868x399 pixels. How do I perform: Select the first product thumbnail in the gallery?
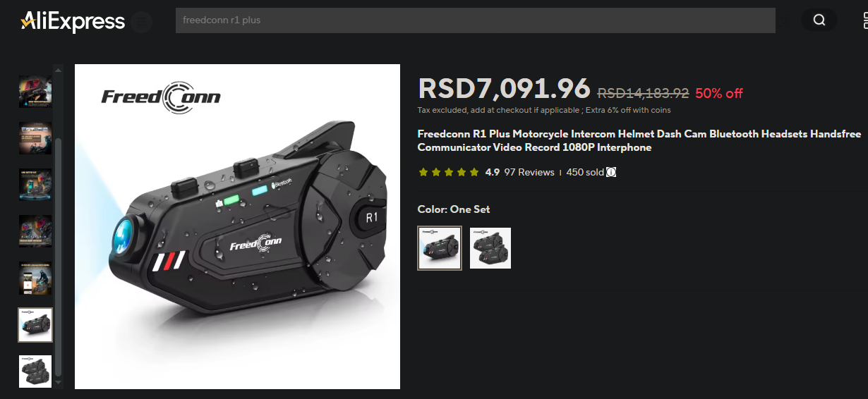point(35,92)
